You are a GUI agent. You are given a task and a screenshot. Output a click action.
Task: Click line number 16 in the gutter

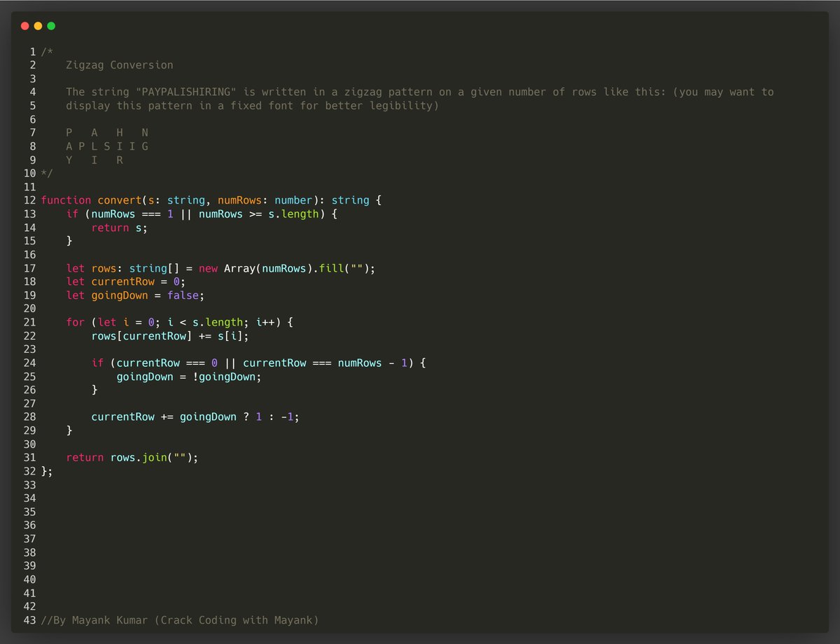click(29, 255)
